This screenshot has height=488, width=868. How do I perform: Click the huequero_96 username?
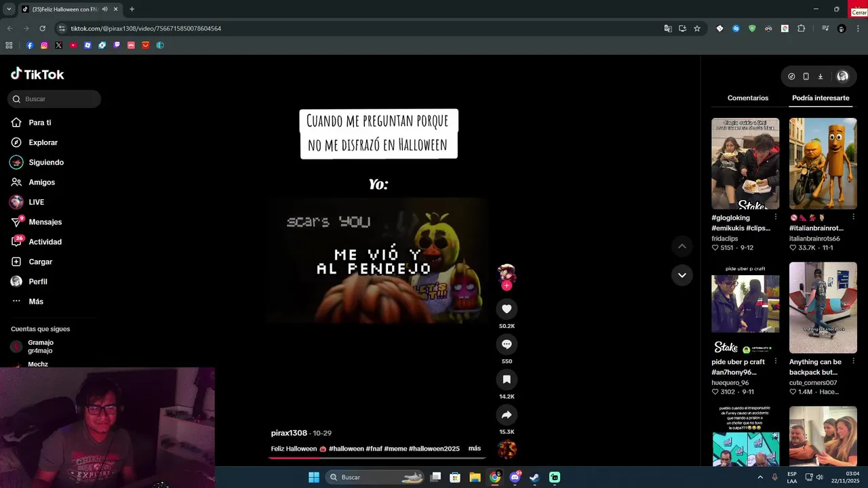pos(730,383)
